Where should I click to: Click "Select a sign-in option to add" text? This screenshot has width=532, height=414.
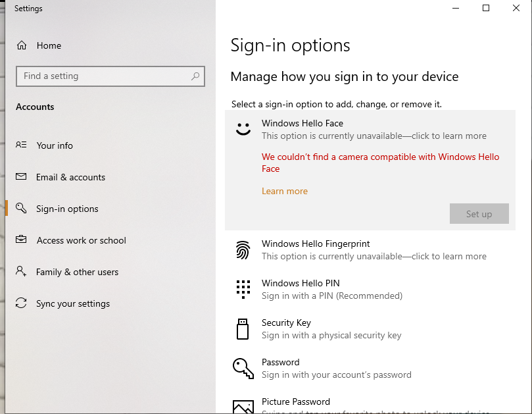(x=337, y=104)
